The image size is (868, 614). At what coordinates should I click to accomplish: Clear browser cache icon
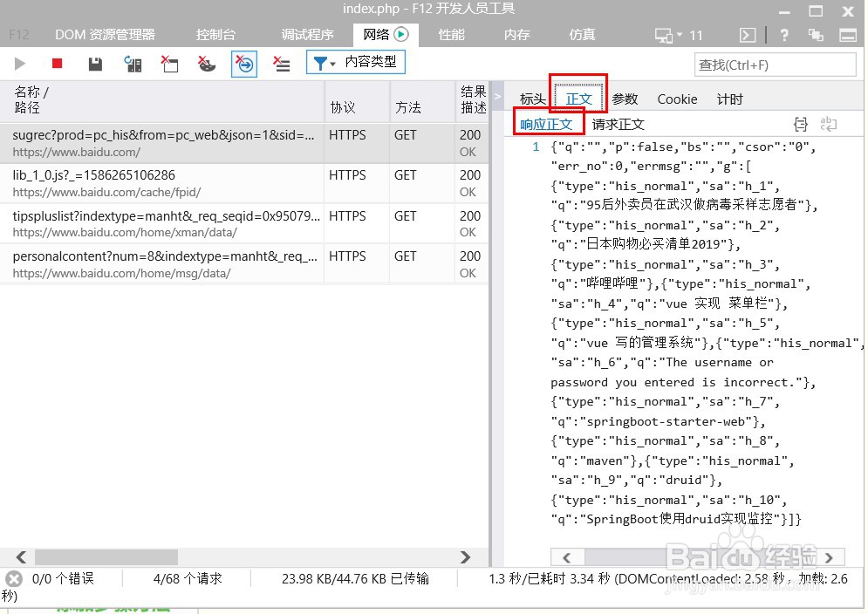click(x=169, y=64)
